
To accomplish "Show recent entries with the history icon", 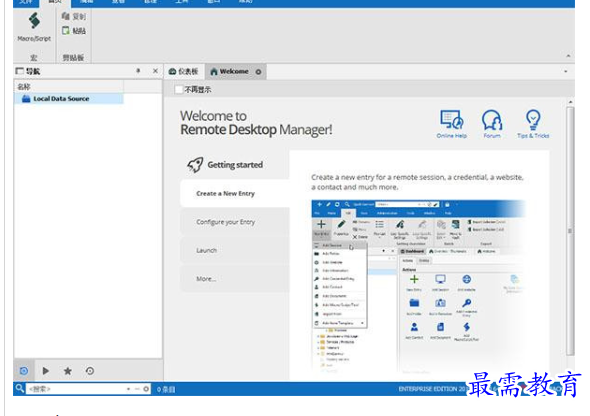I will [90, 371].
